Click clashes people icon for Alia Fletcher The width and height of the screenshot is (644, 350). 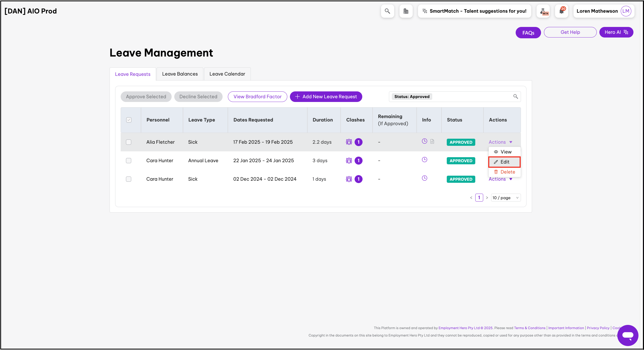point(349,142)
